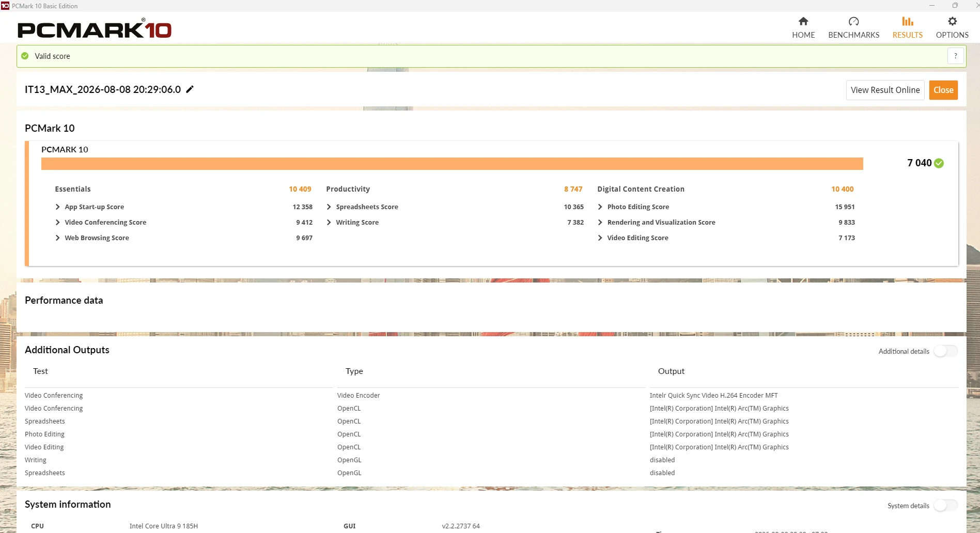The width and height of the screenshot is (980, 533).
Task: Click the Digital Content Creation heading
Action: point(641,189)
